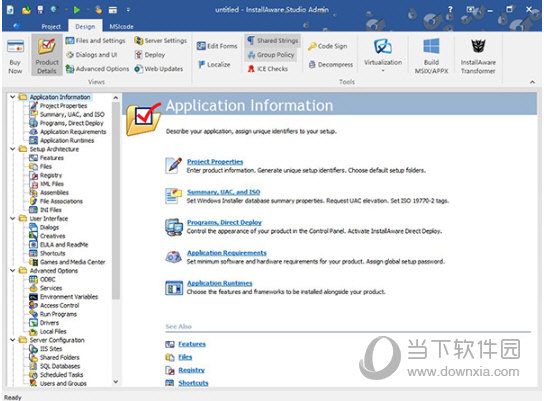Collapse the Setup Architecture tree node
The width and height of the screenshot is (544, 401).
(12, 149)
